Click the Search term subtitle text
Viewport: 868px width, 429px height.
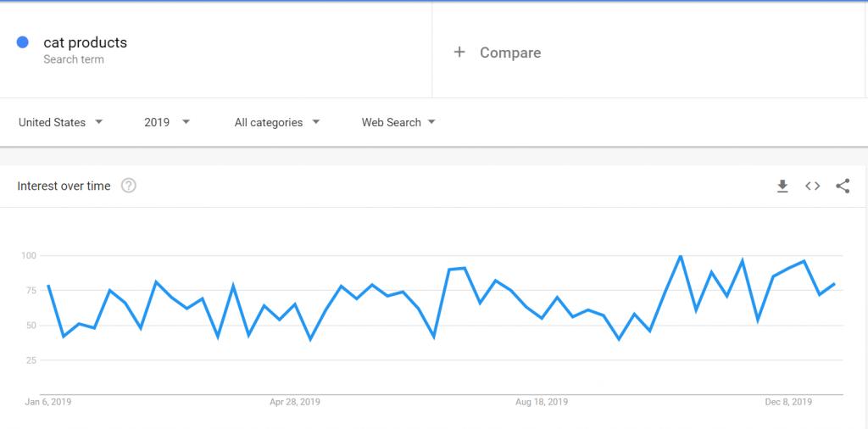tap(74, 59)
